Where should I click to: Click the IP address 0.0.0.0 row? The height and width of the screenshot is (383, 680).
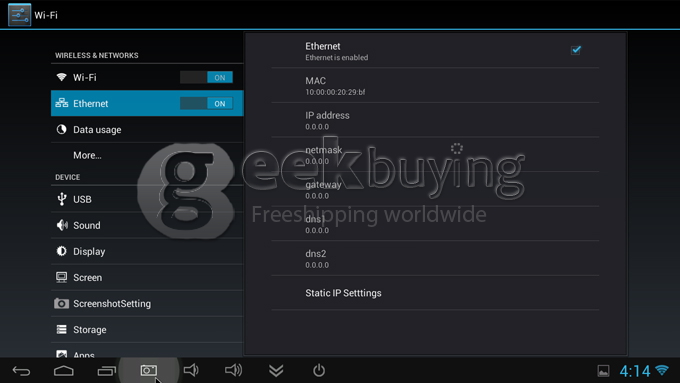click(435, 120)
